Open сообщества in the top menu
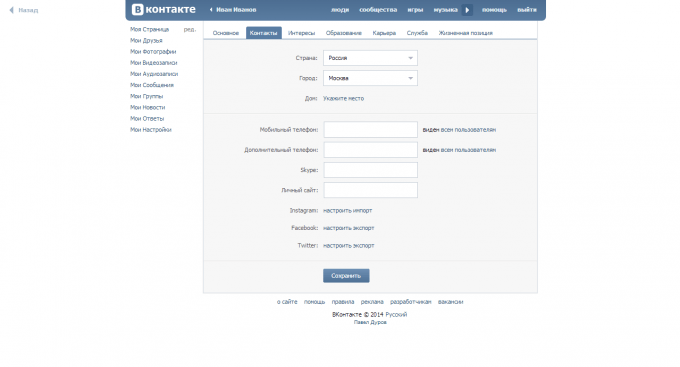The height and width of the screenshot is (367, 680). (x=378, y=10)
